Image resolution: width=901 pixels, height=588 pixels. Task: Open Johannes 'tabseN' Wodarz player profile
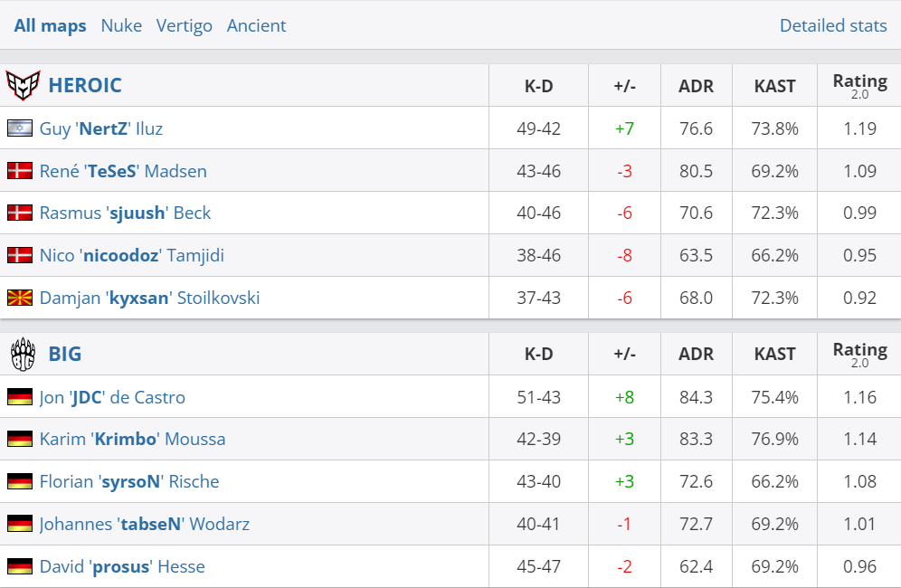coord(145,524)
